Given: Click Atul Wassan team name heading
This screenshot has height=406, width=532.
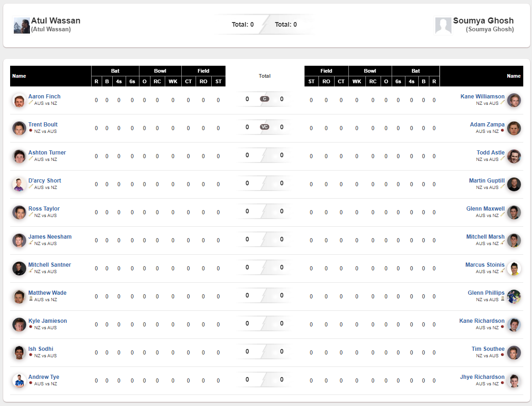Looking at the screenshot, I should [56, 21].
